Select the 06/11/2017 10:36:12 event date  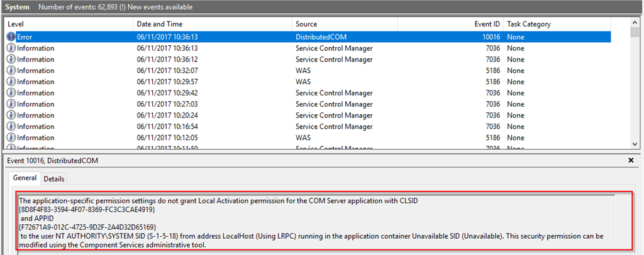pos(167,60)
